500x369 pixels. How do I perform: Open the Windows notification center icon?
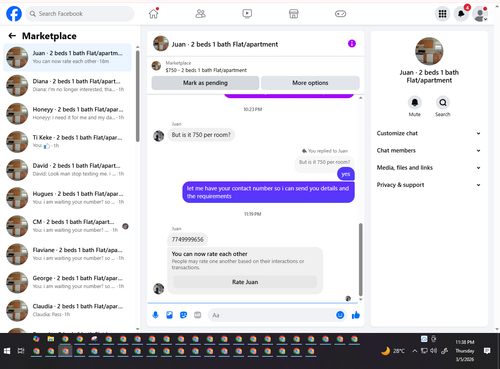tap(487, 351)
